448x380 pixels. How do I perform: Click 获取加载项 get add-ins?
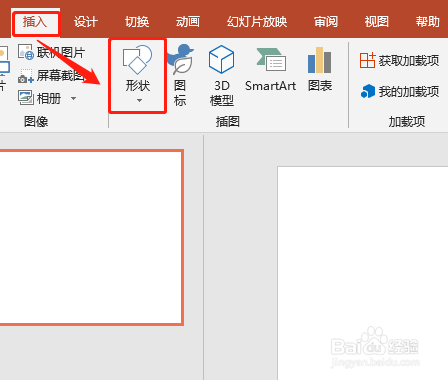[x=399, y=61]
